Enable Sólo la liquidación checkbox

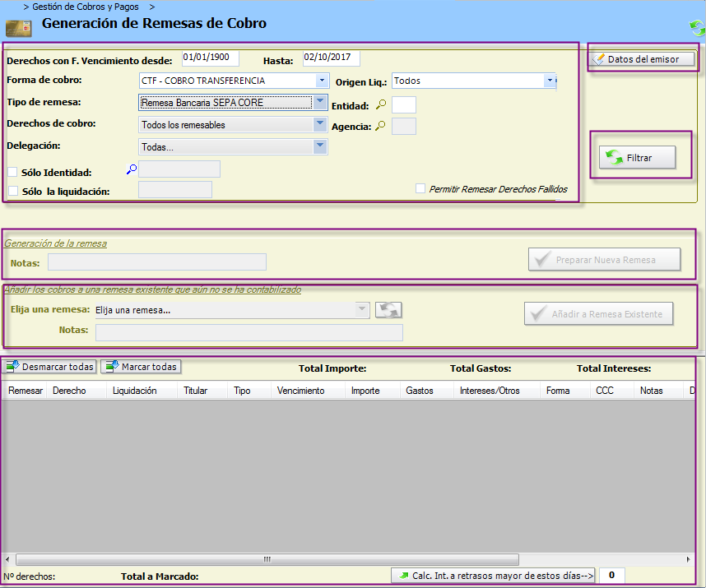coord(13,191)
